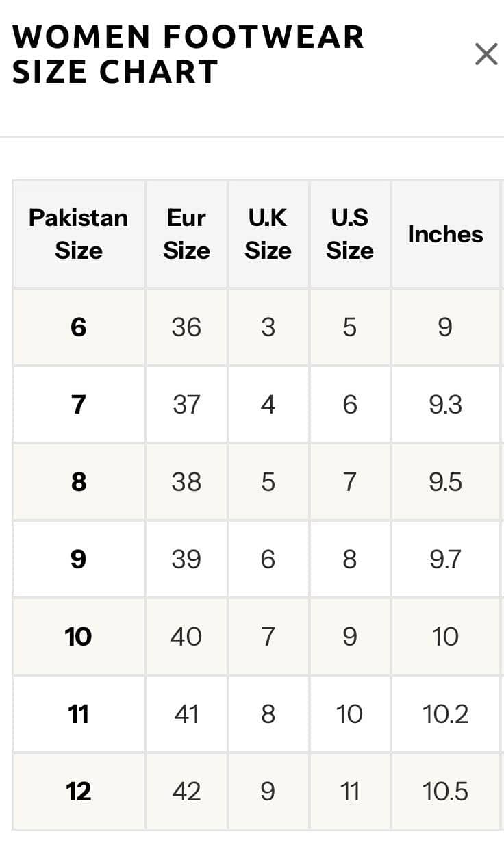Select Pakistan size 10 cell
The height and width of the screenshot is (847, 504).
pos(79,637)
